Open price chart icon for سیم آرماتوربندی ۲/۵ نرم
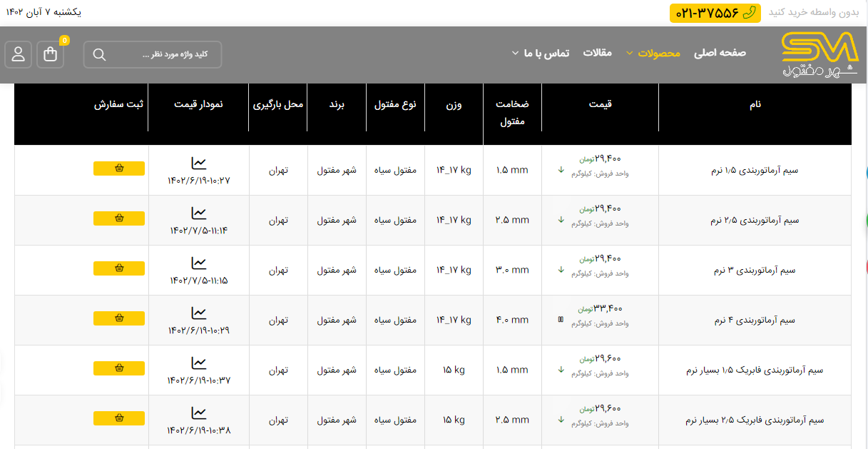This screenshot has width=868, height=449. coord(199,213)
